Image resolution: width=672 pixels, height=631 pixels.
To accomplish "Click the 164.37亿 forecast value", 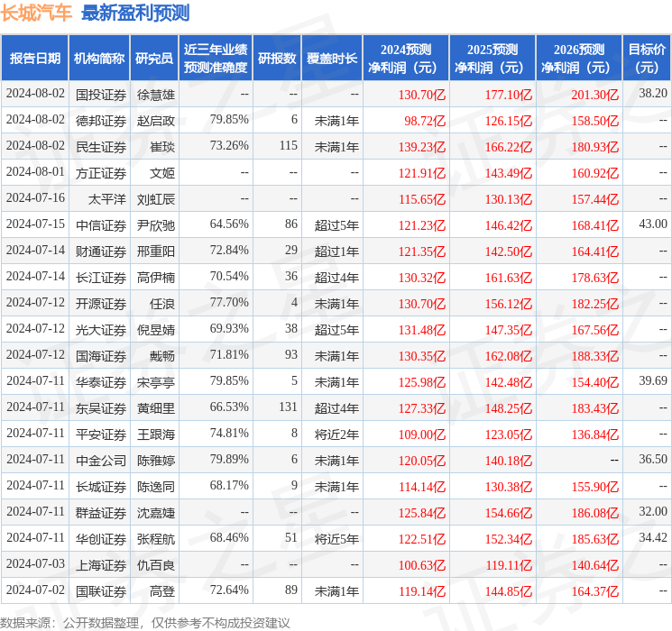I will (x=594, y=591).
